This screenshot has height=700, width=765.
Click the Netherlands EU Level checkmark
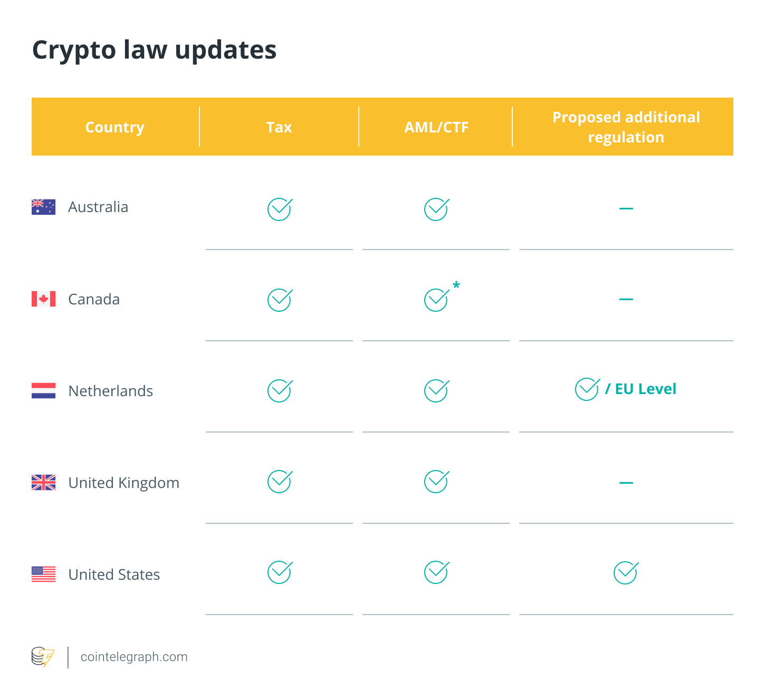click(587, 389)
